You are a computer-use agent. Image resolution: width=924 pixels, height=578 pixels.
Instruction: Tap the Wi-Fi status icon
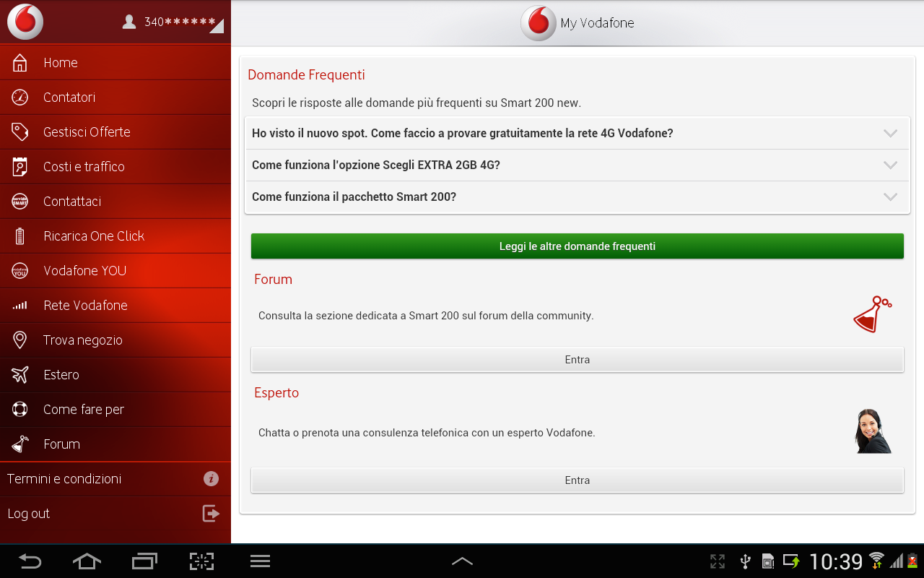(876, 561)
